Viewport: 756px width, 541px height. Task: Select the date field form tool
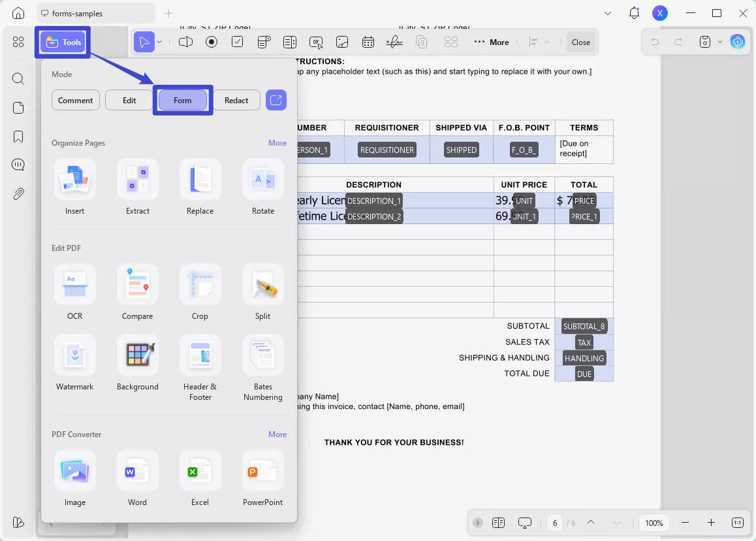click(x=368, y=42)
